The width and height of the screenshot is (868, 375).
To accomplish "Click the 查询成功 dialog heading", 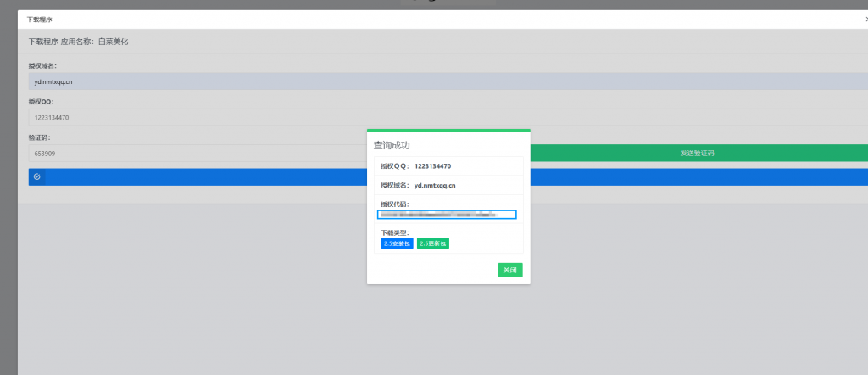I will [392, 145].
